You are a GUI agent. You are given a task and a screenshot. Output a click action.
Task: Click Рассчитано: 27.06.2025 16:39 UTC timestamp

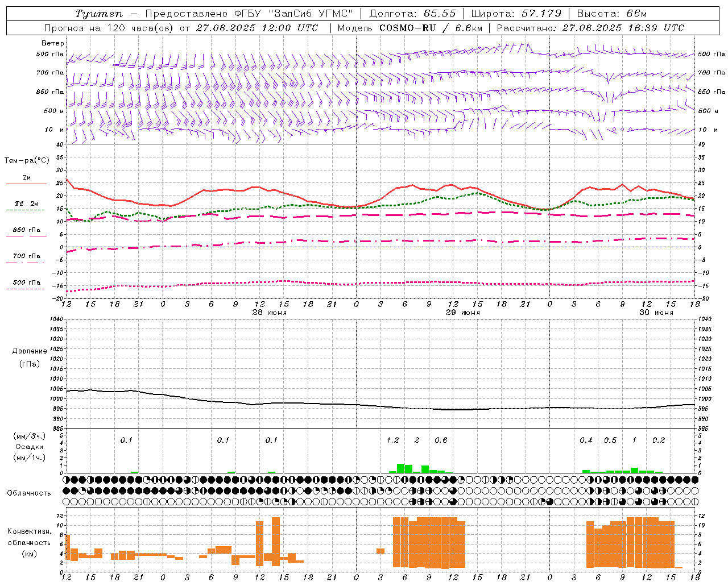pos(590,28)
